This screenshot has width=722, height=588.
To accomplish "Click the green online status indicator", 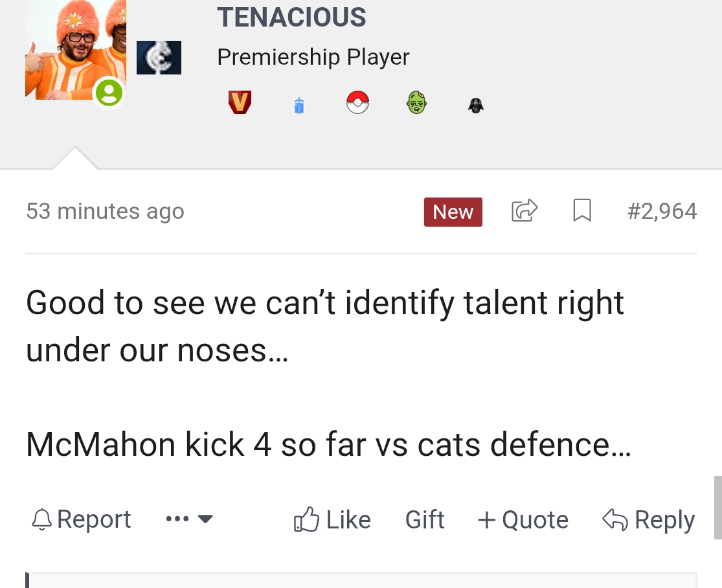I will (x=109, y=93).
